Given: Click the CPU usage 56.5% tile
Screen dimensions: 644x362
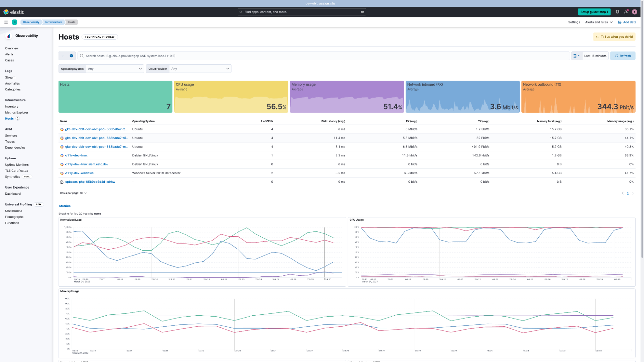Looking at the screenshot, I should tap(231, 97).
